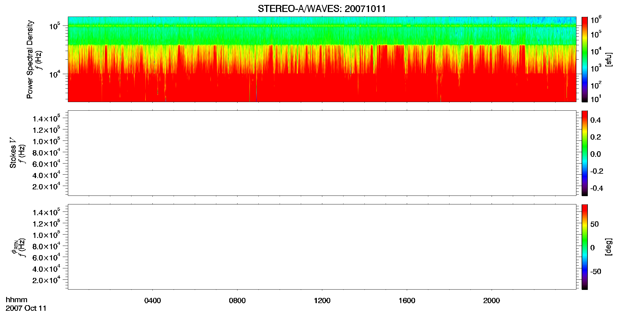Click the hhmm axis label
Viewport: 644px width, 332px height.
point(17,300)
